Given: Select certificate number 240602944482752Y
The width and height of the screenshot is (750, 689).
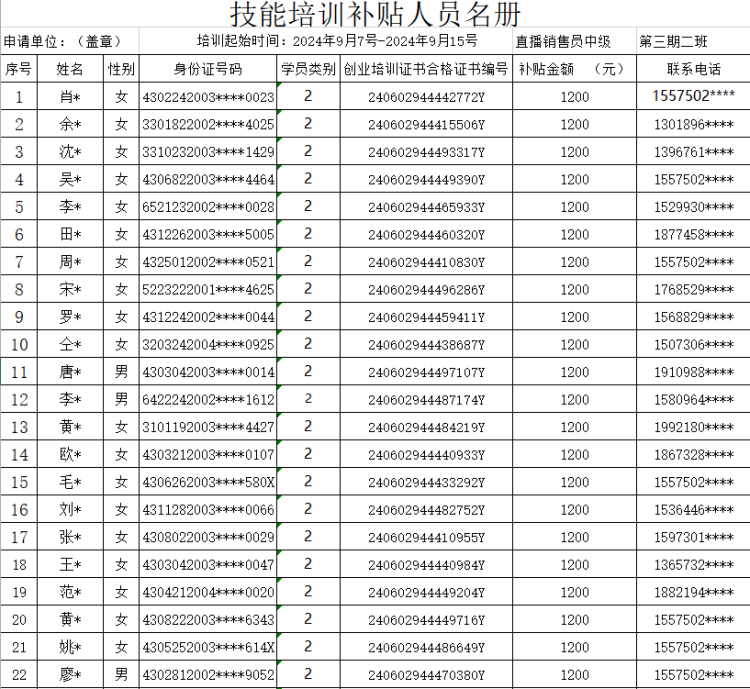Looking at the screenshot, I should pos(426,510).
